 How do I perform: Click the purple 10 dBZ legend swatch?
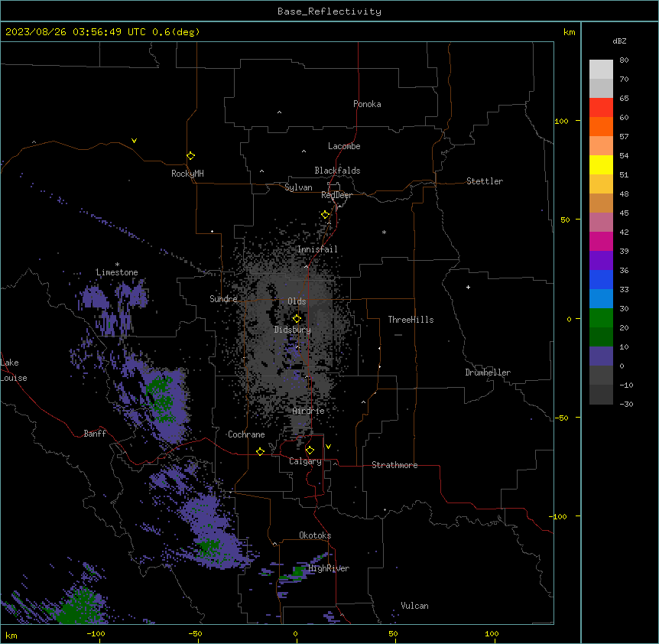[601, 356]
